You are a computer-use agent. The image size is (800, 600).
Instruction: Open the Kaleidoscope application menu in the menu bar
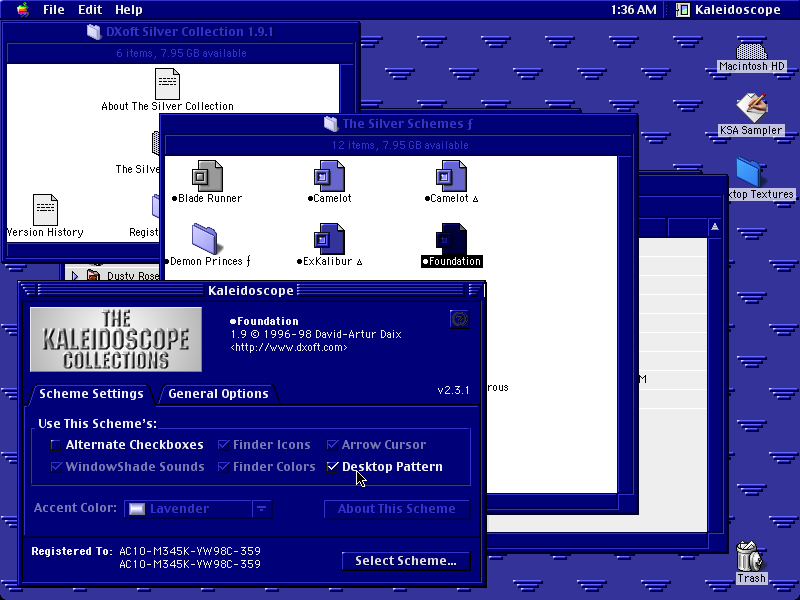tap(728, 9)
